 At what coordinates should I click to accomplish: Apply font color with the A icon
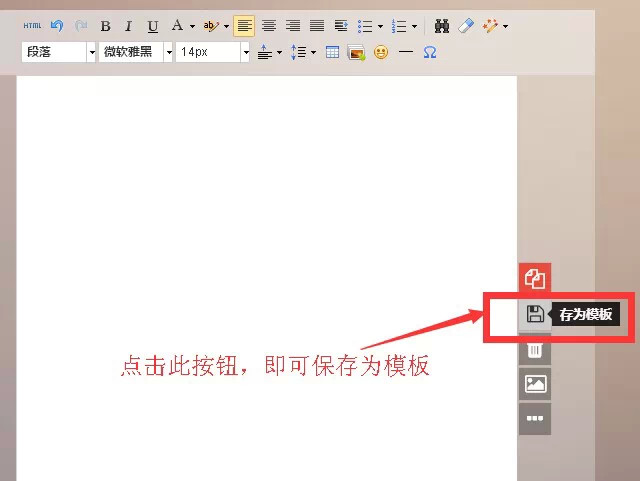tap(177, 26)
